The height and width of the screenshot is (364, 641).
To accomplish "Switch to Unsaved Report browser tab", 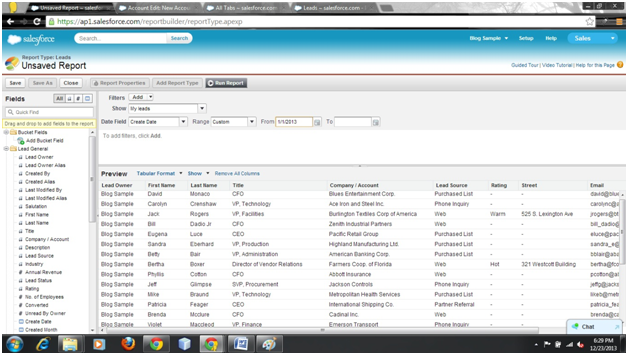I will [69, 8].
